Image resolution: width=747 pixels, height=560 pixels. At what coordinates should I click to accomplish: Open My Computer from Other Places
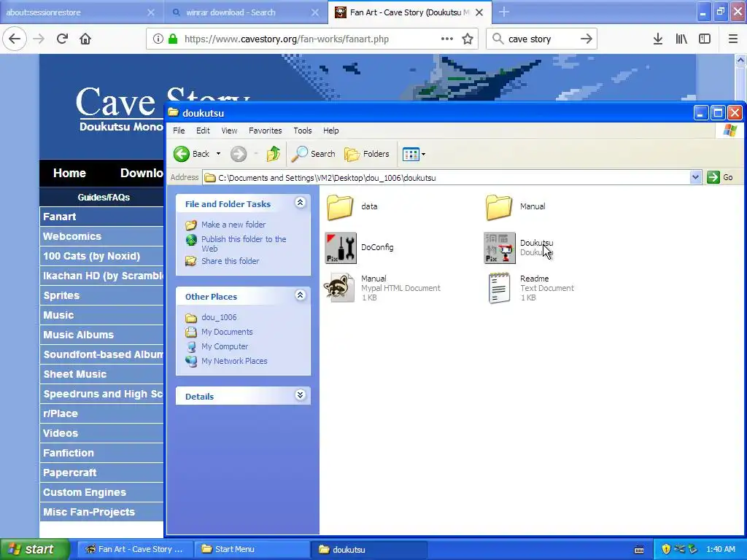tap(225, 346)
